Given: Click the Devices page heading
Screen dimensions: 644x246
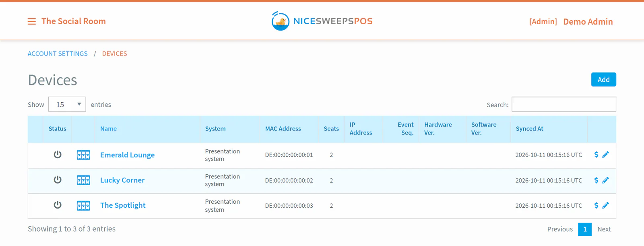Looking at the screenshot, I should tap(52, 80).
